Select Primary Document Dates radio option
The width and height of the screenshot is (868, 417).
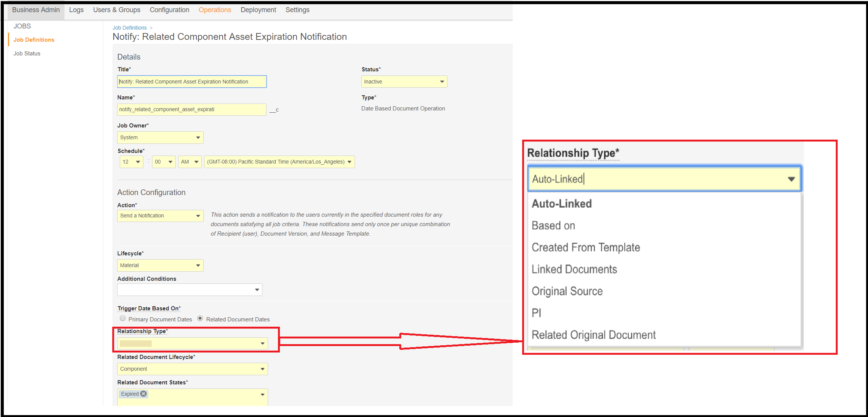pyautogui.click(x=122, y=319)
